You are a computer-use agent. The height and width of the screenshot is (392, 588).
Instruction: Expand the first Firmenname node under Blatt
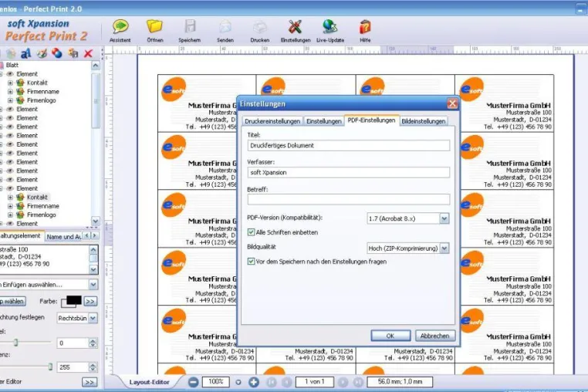pos(10,92)
